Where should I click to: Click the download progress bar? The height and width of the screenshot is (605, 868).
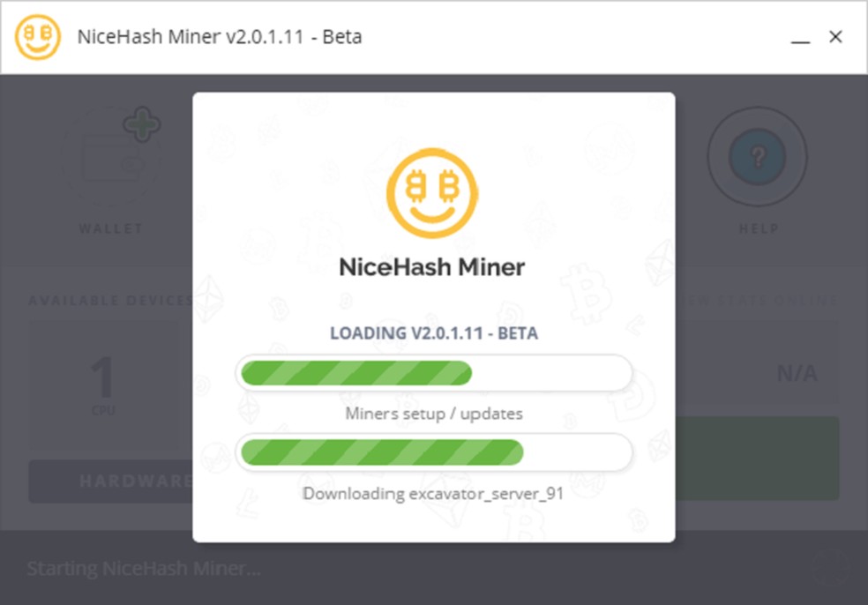click(434, 452)
